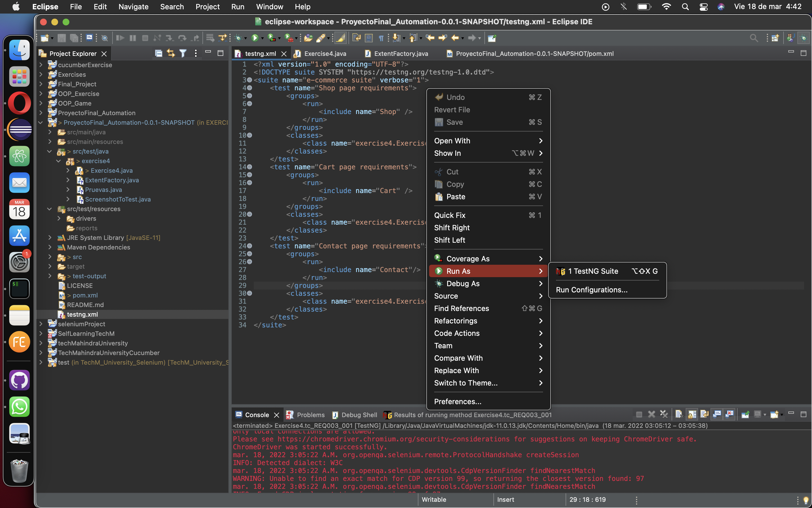Collapse the src/test/java folder
Viewport: 812px width, 508px height.
tap(50, 151)
